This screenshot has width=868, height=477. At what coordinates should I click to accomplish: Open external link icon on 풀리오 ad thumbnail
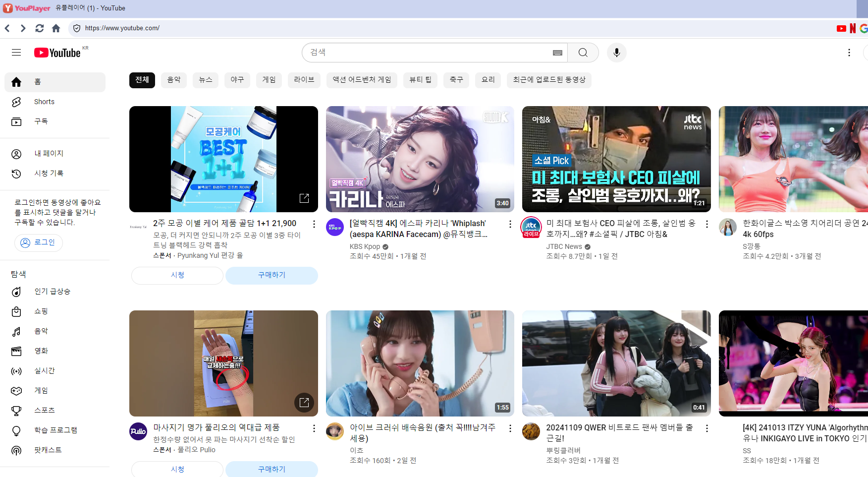pos(304,403)
